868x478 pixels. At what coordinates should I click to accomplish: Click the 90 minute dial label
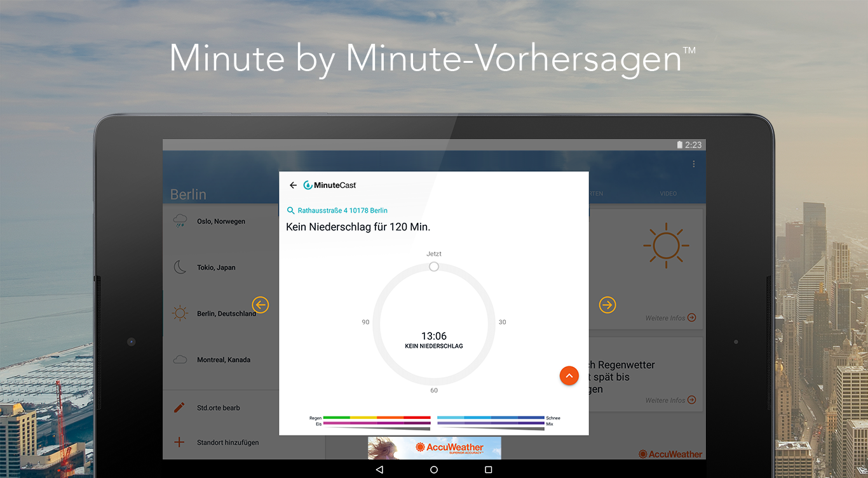[365, 322]
